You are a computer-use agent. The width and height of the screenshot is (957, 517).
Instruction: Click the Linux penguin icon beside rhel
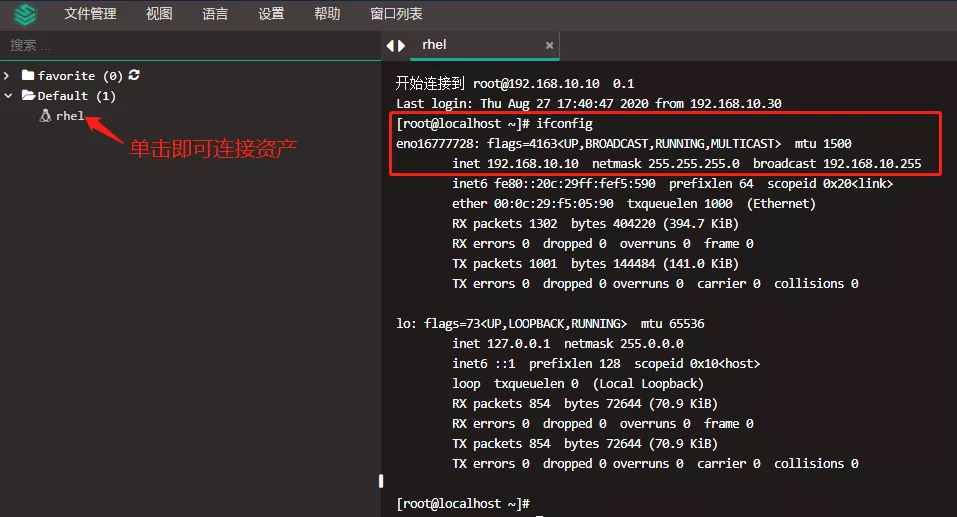click(x=45, y=116)
